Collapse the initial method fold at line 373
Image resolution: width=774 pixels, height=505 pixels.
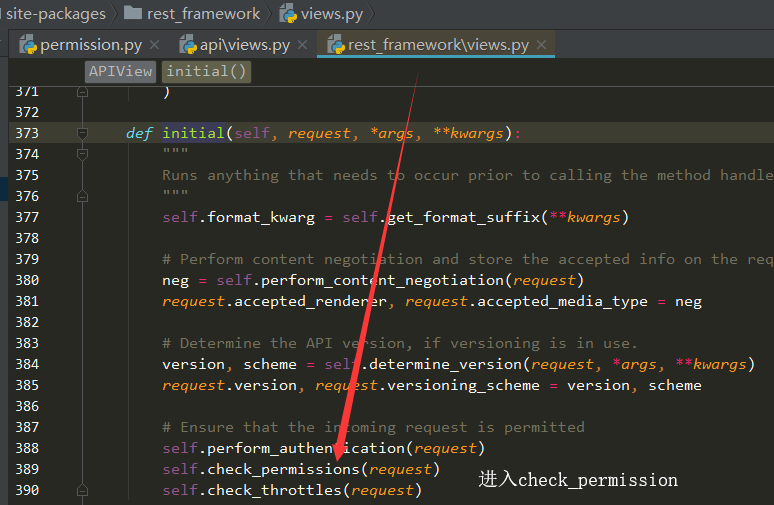(x=82, y=133)
